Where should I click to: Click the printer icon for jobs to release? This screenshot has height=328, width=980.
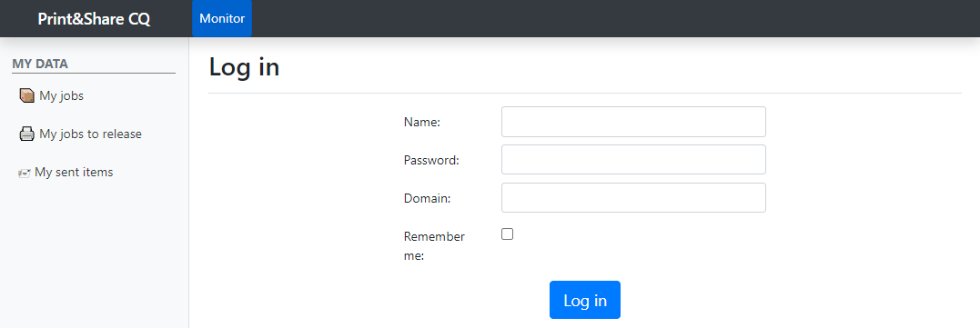click(x=27, y=134)
